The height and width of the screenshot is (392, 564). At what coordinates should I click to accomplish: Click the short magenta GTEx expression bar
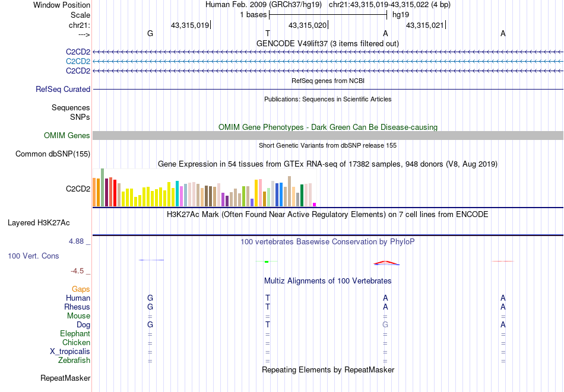(315, 205)
